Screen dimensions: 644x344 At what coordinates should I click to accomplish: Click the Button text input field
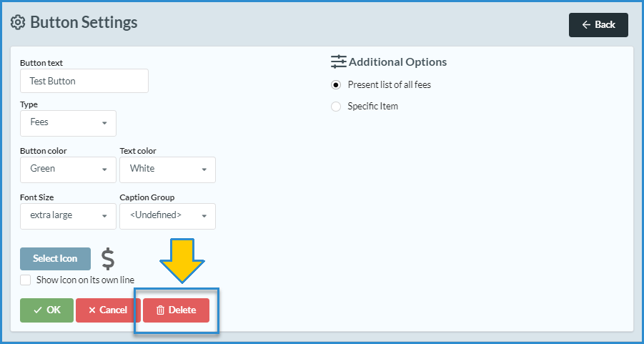tap(84, 82)
